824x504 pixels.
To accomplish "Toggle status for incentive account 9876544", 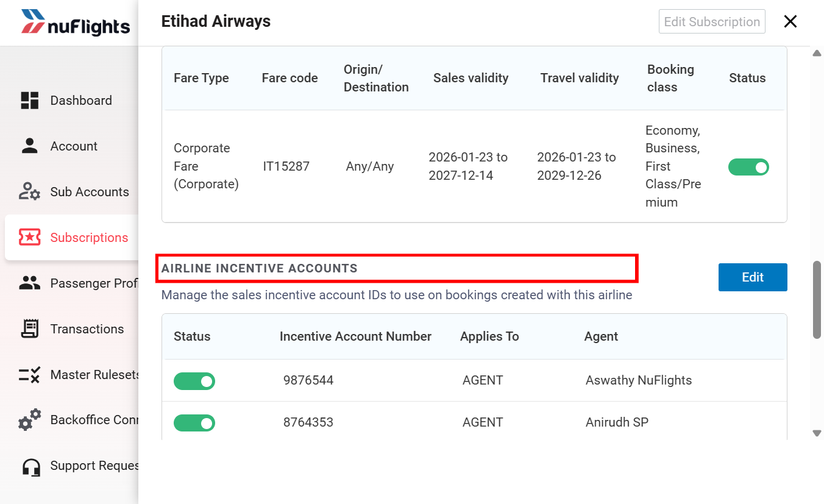I will coord(194,382).
